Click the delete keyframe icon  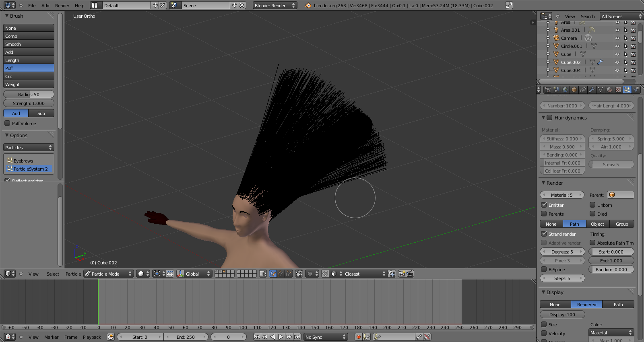click(427, 337)
